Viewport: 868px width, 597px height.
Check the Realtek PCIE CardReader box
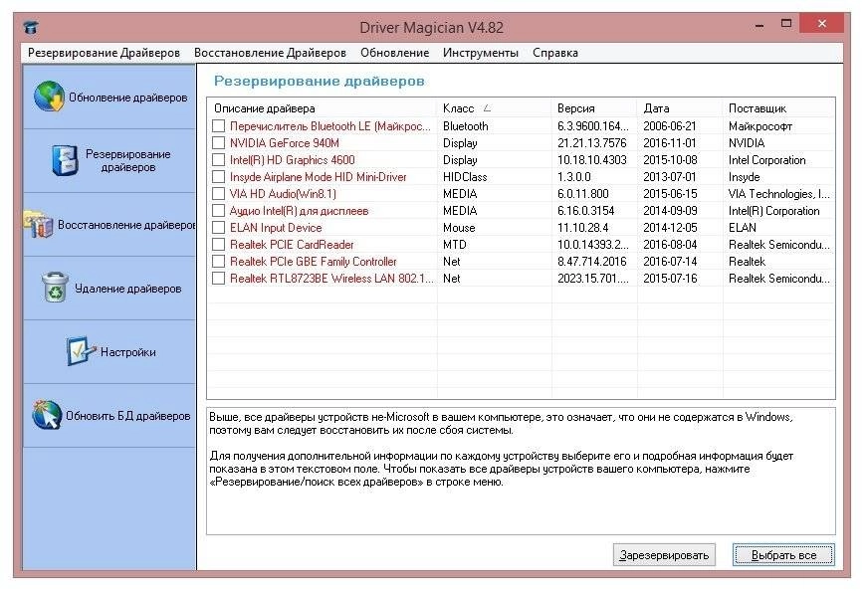point(219,245)
